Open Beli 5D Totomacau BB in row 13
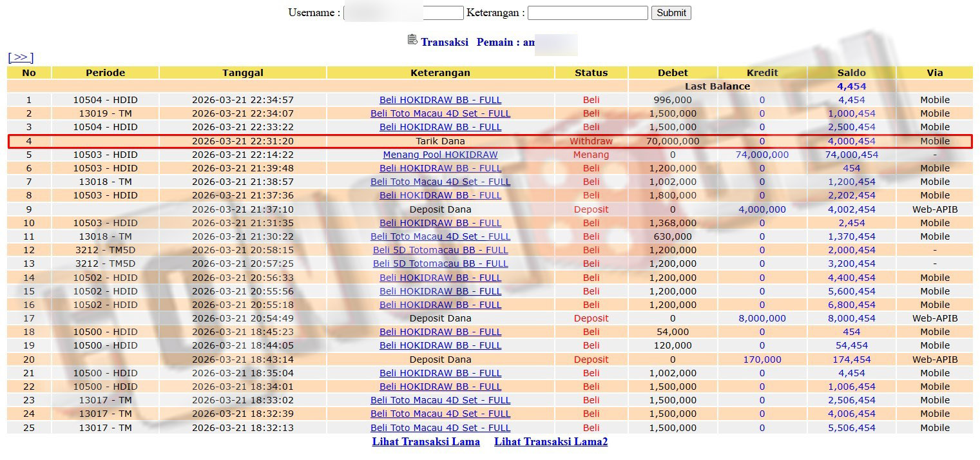 click(440, 264)
